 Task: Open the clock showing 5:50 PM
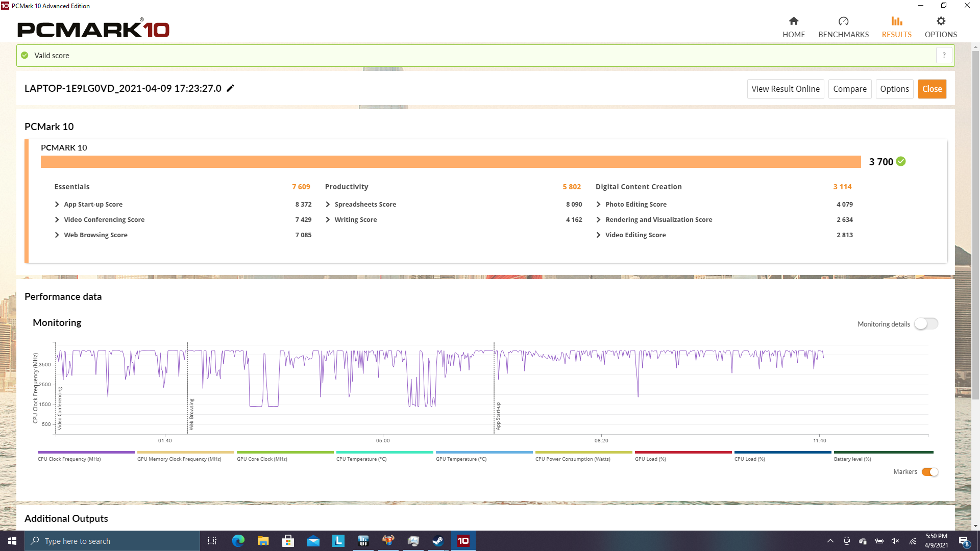(x=937, y=541)
